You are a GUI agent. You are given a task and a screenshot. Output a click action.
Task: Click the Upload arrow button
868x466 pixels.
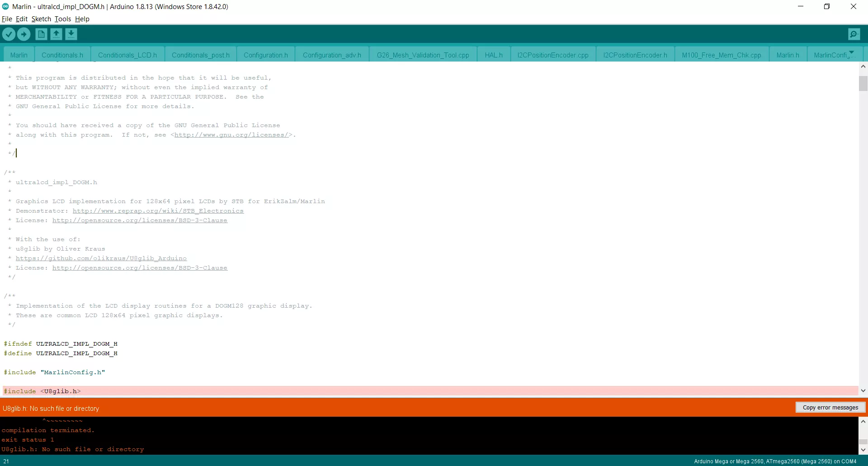click(24, 34)
